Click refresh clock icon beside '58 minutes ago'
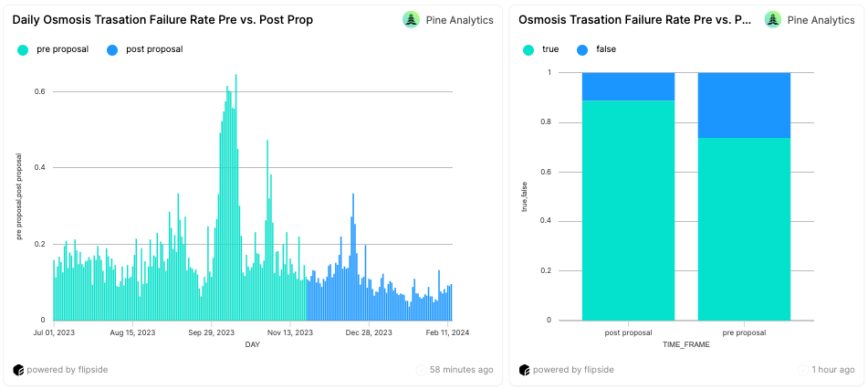The height and width of the screenshot is (390, 868). click(421, 370)
